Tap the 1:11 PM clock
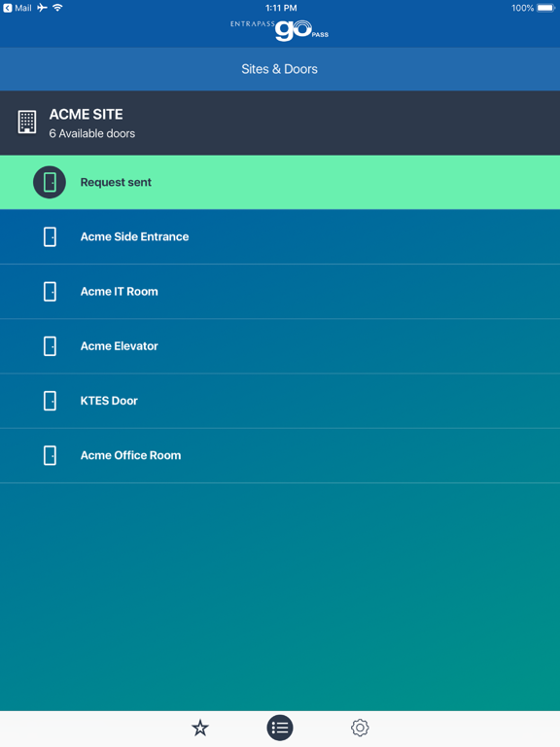560x747 pixels. coord(281,8)
